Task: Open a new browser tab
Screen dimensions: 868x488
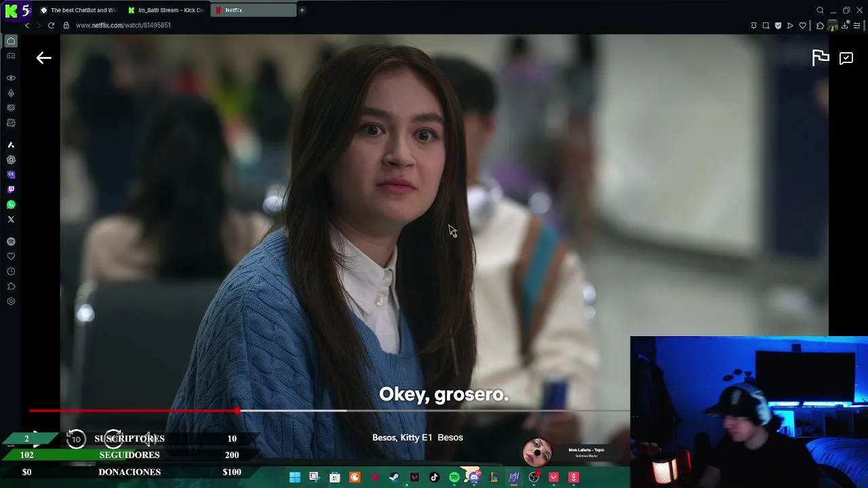Action: (302, 10)
